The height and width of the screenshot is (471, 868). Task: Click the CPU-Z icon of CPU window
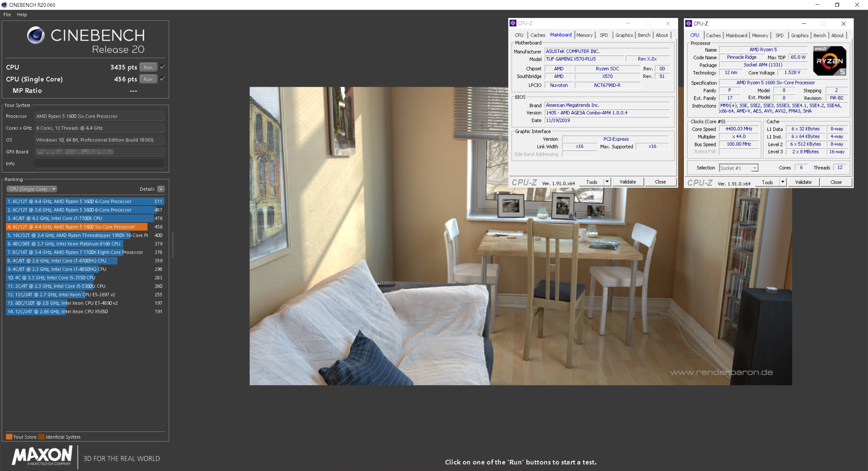689,23
